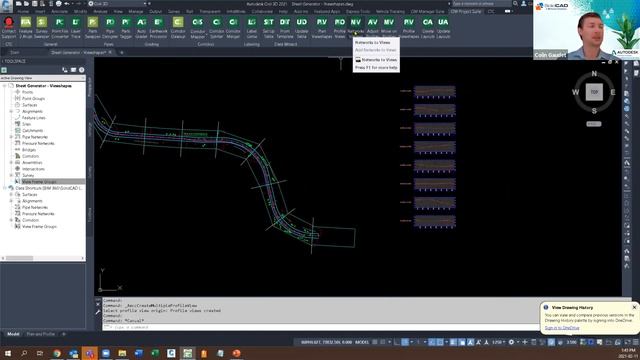This screenshot has height=360, width=640.
Task: Open the Earthwork Processor tool
Action: pyautogui.click(x=158, y=27)
